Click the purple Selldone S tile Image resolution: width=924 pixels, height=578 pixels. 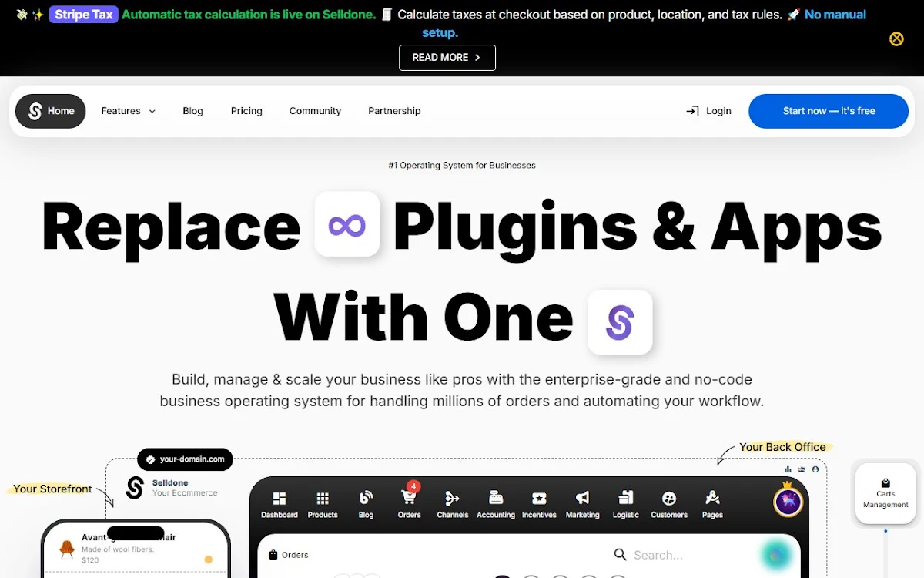[x=620, y=322]
